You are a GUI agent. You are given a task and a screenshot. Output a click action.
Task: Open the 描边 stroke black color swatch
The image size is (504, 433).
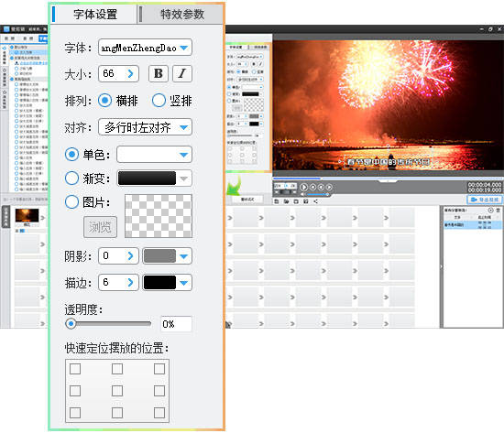[167, 283]
